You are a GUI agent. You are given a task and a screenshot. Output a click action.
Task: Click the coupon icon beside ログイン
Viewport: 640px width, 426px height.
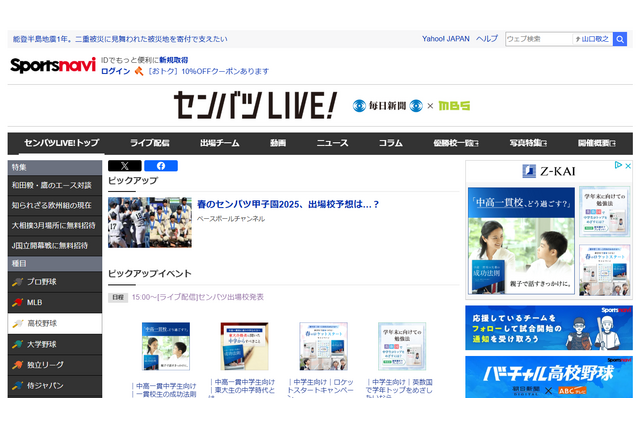coord(139,71)
